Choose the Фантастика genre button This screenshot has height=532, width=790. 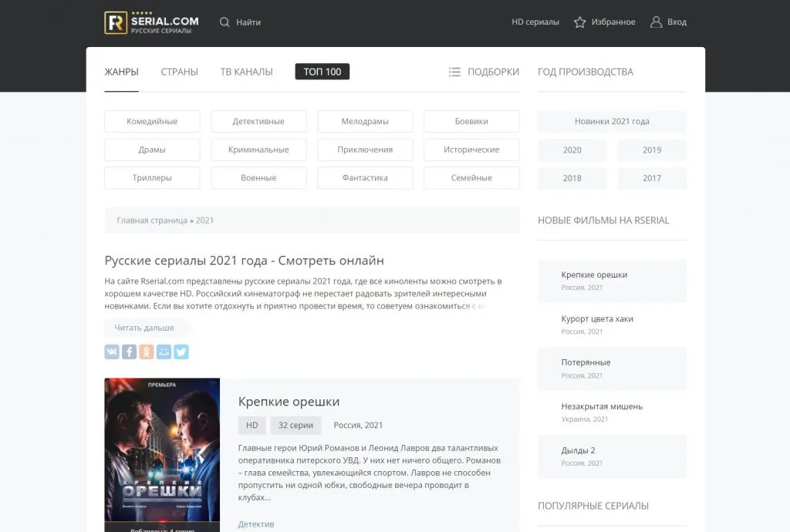click(365, 178)
